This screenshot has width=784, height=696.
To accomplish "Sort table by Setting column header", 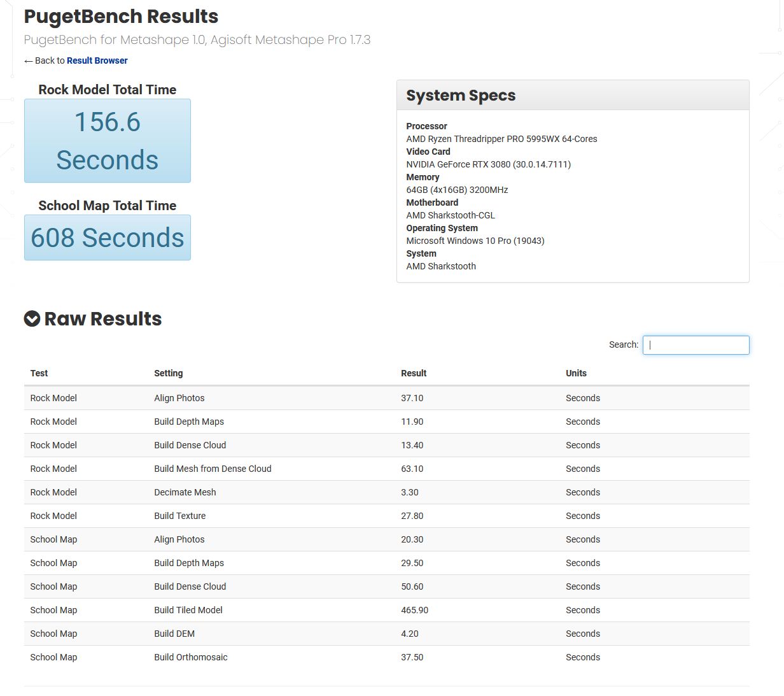I will [x=168, y=373].
